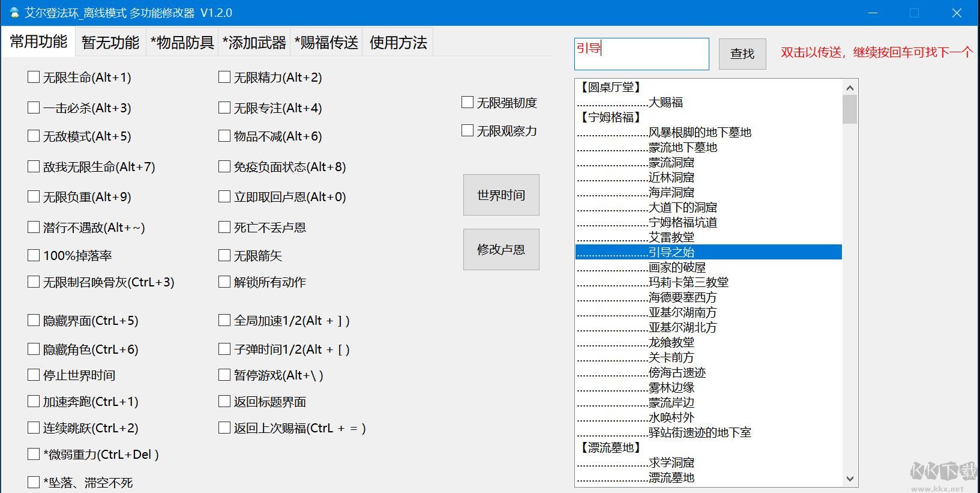Select 驿站街遗迹的地下室 entry
The image size is (980, 493).
coord(709,432)
